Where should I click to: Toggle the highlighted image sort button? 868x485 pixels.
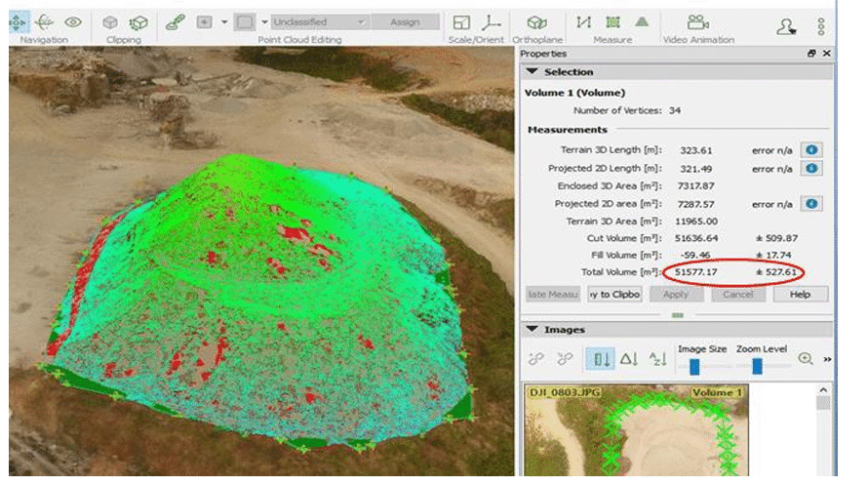point(600,359)
